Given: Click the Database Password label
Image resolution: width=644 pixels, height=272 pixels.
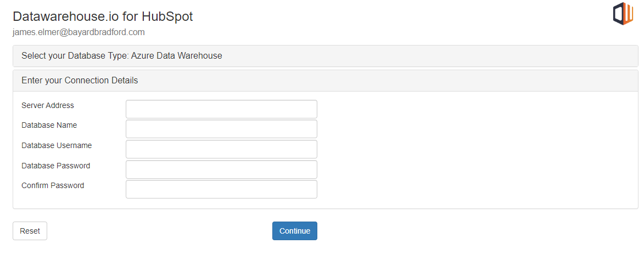Looking at the screenshot, I should coord(56,166).
